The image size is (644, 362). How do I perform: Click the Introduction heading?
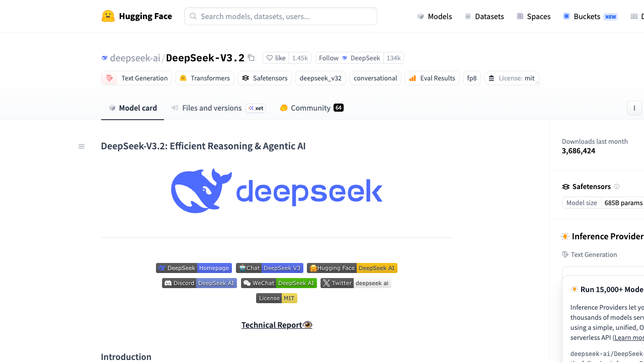tap(126, 356)
